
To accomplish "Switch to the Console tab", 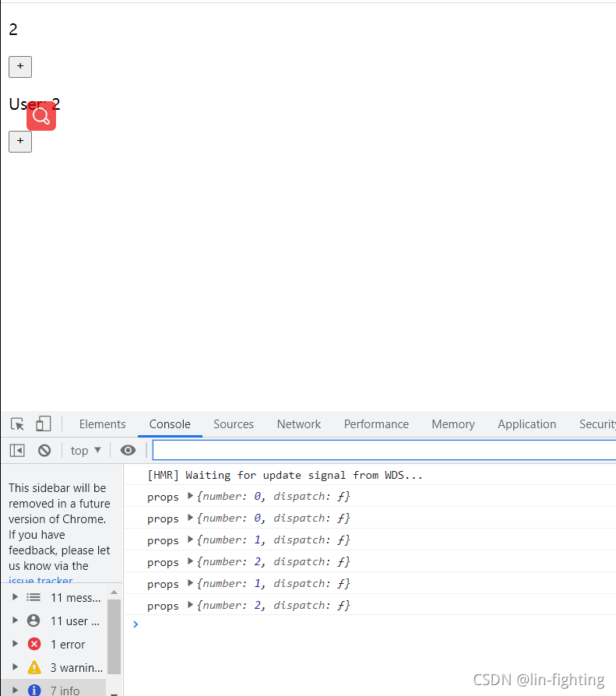I will (x=170, y=424).
